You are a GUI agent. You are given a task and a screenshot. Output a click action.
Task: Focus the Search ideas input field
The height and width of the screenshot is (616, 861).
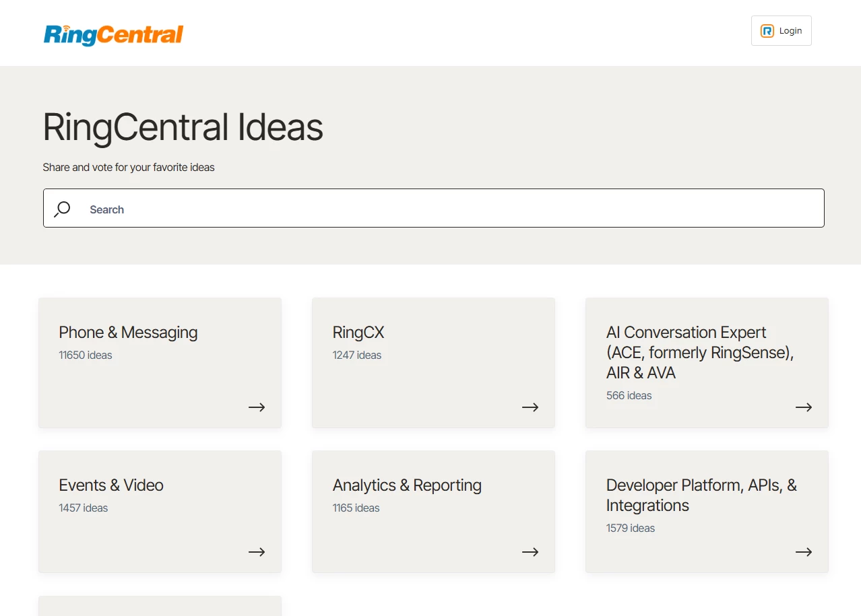434,208
